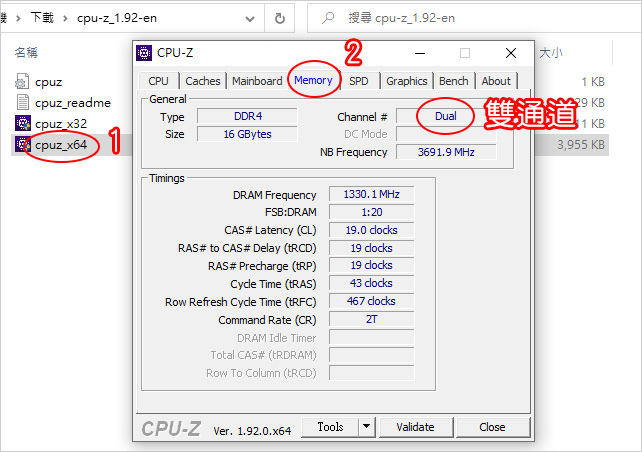The width and height of the screenshot is (642, 452).
Task: Open the Bench tab
Action: 454,81
